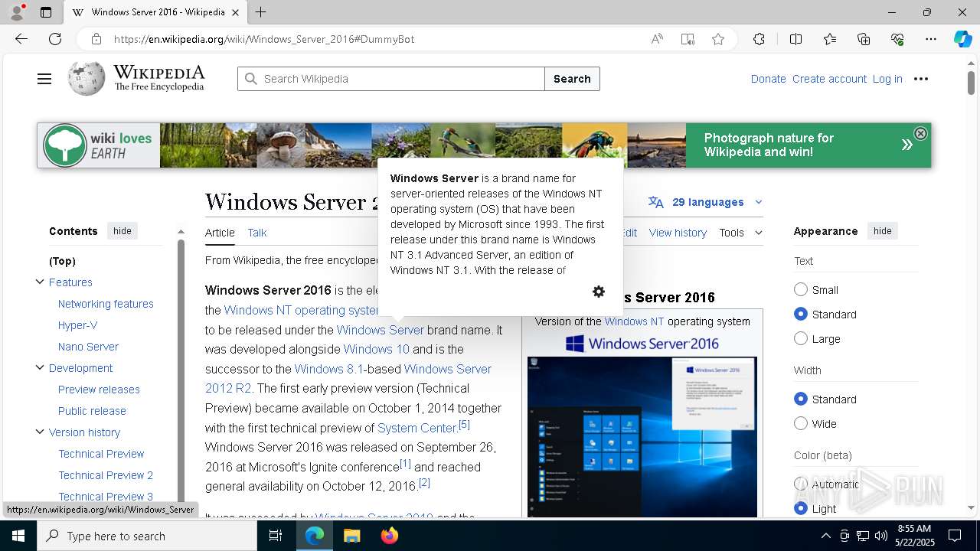Open the Collections icon

(864, 39)
